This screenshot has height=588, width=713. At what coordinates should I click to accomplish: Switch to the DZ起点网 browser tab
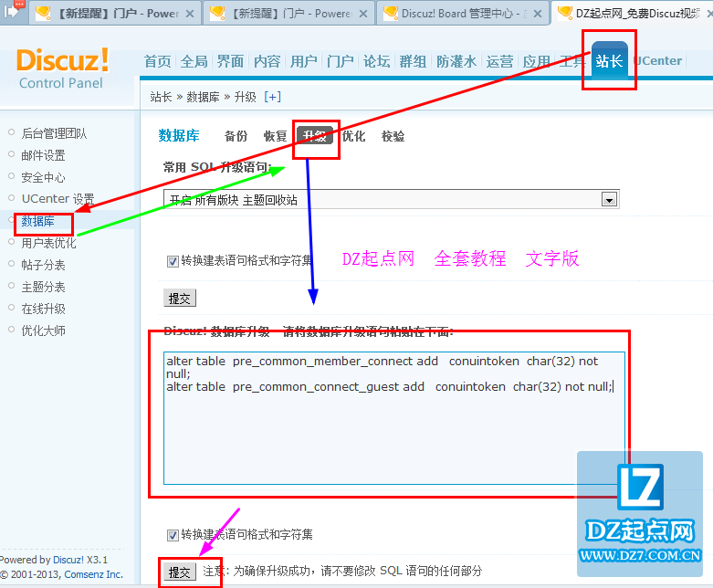(x=632, y=13)
